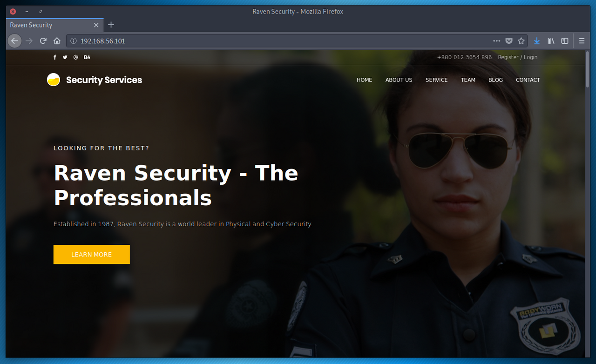Show site information icon in address bar
The height and width of the screenshot is (364, 596).
click(x=73, y=41)
